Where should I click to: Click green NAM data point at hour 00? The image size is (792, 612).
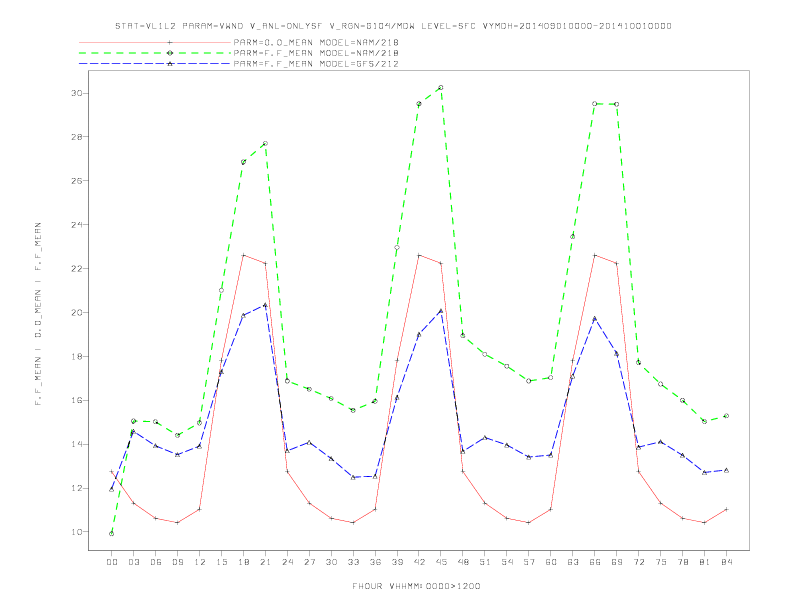(112, 534)
